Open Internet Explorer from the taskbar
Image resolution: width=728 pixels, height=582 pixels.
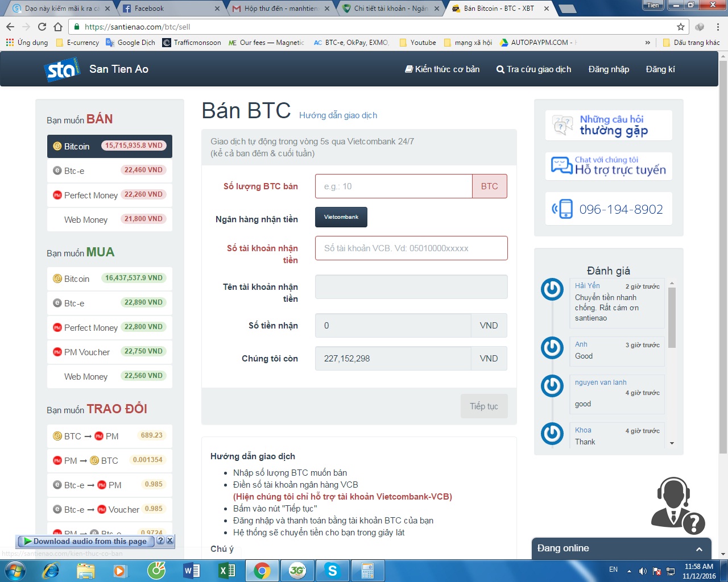51,570
